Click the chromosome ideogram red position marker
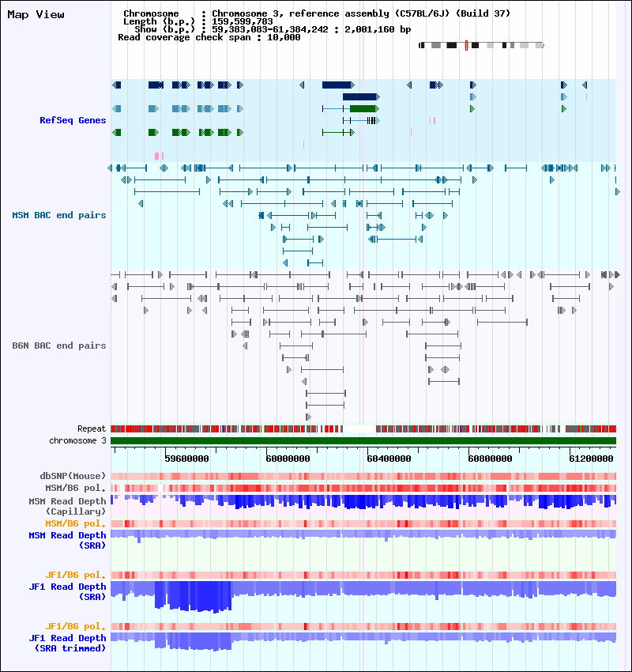This screenshot has height=672, width=632. [x=466, y=45]
